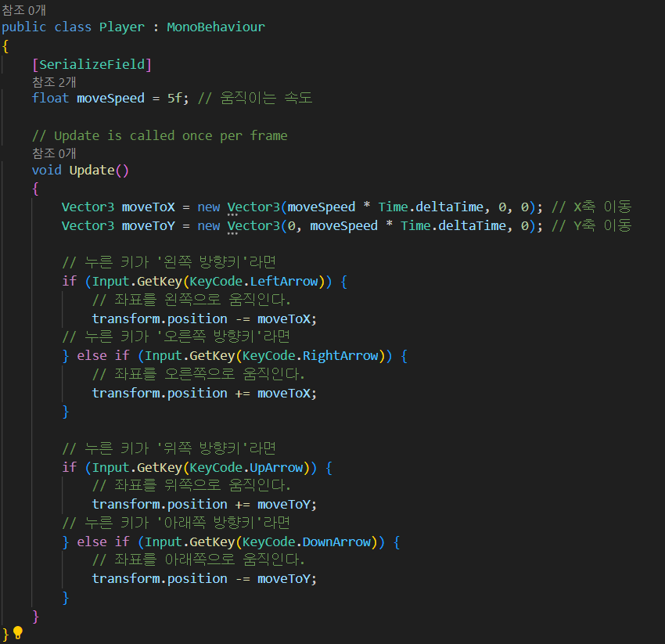665x644 pixels.
Task: Click KeyCode.UpArrow
Action: (x=246, y=467)
